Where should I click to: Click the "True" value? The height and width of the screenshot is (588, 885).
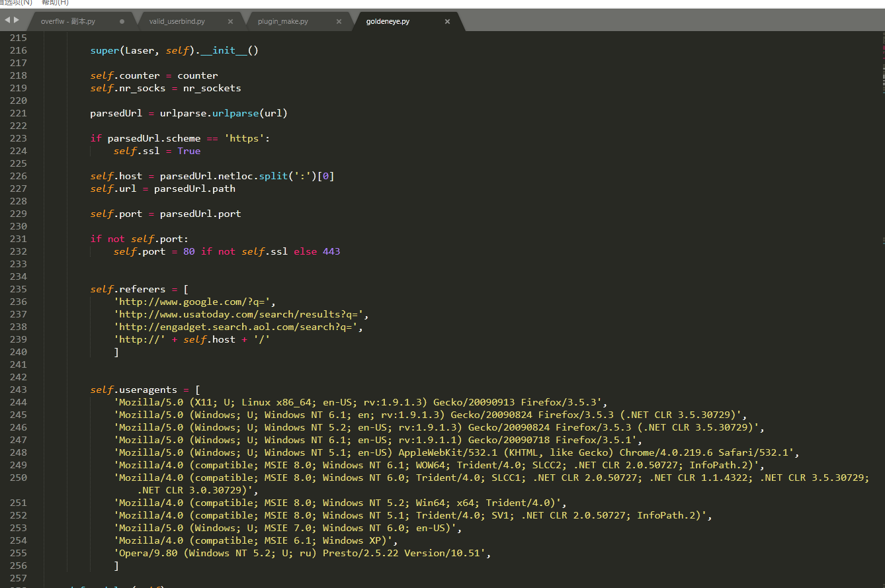pos(189,151)
